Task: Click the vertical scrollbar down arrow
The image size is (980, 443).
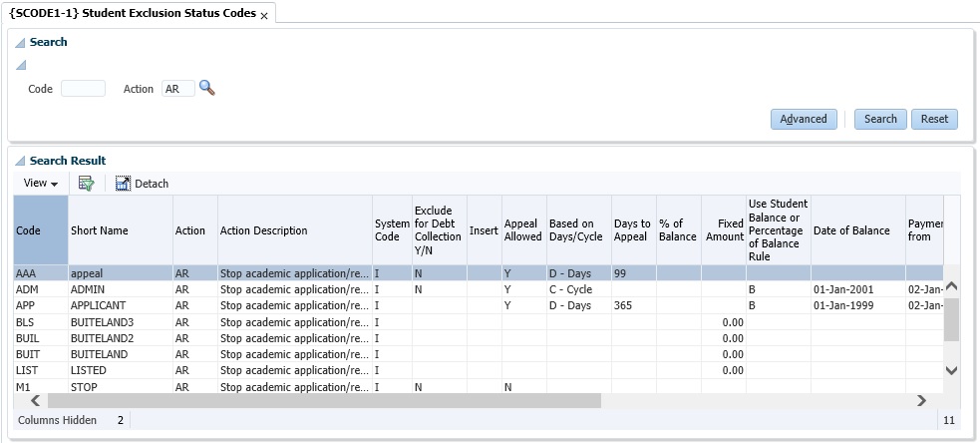Action: (x=951, y=370)
